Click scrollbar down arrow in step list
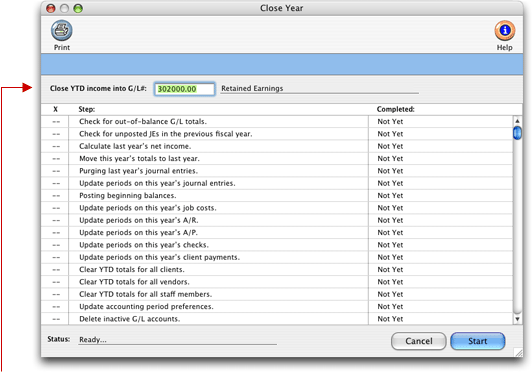Viewport: 532px width, 372px height. [x=517, y=319]
